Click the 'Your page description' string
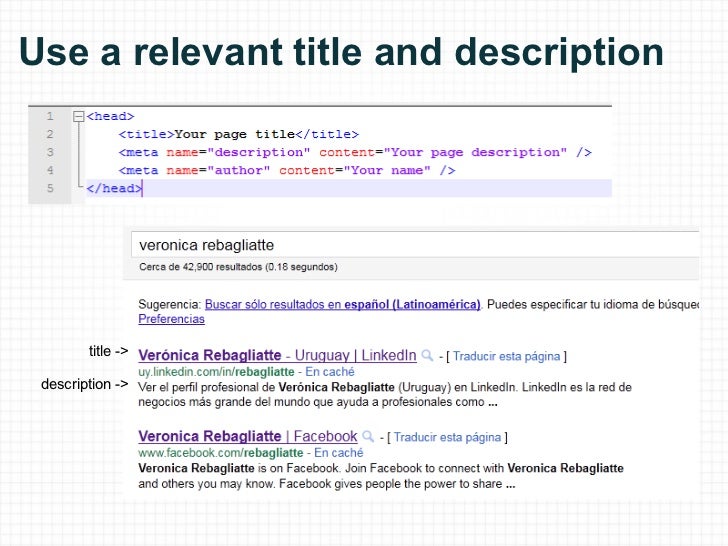This screenshot has height=546, width=728. coord(475,152)
